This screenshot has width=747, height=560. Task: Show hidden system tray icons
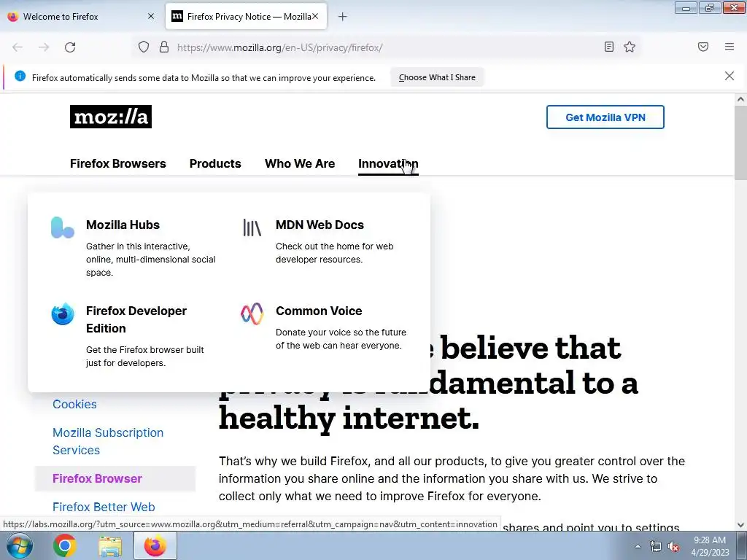(x=638, y=546)
